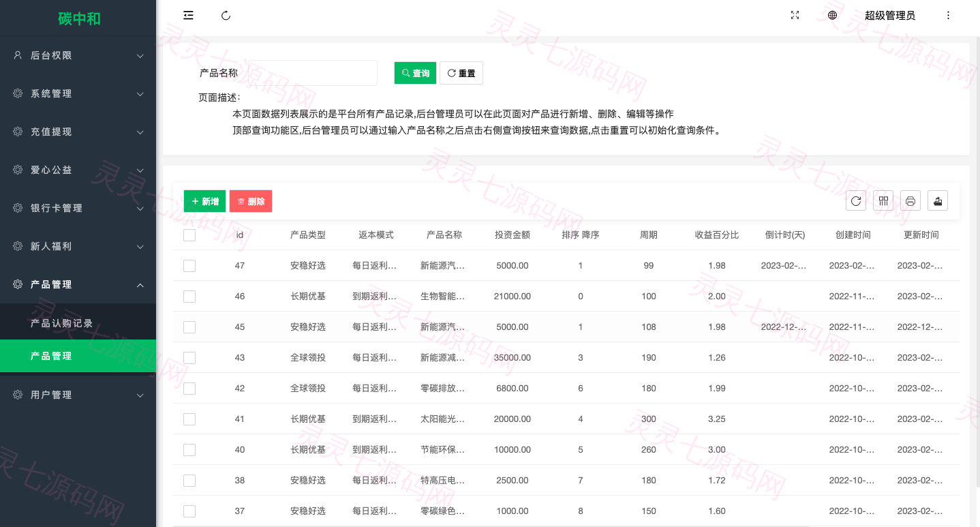This screenshot has height=527, width=980.
Task: Click the 银行卡管理 gear icon
Action: coord(18,208)
